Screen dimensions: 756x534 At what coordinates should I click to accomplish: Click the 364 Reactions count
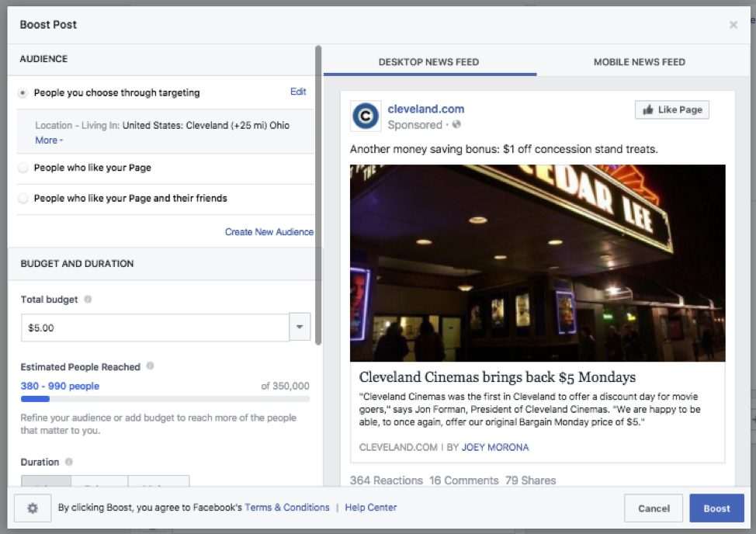387,480
